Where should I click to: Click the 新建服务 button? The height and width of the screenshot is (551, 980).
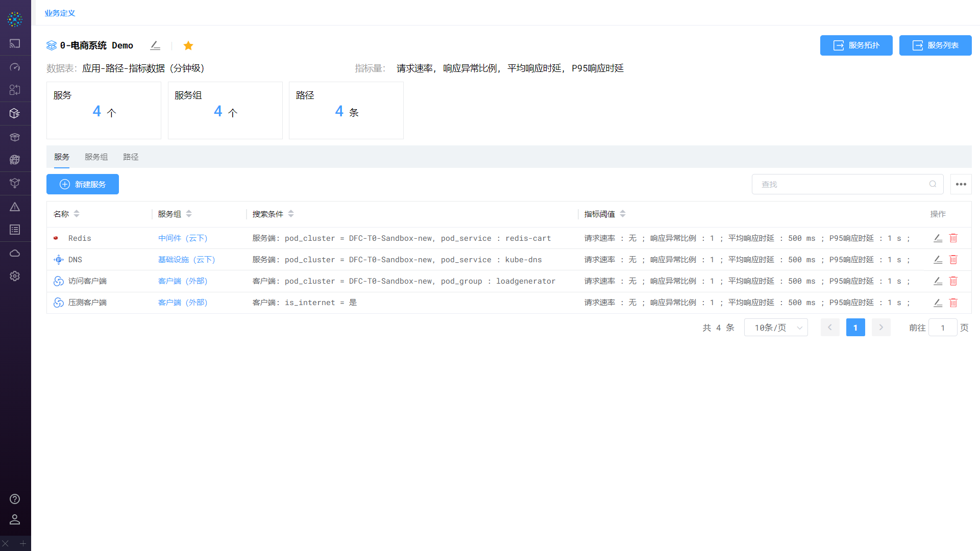coord(83,184)
